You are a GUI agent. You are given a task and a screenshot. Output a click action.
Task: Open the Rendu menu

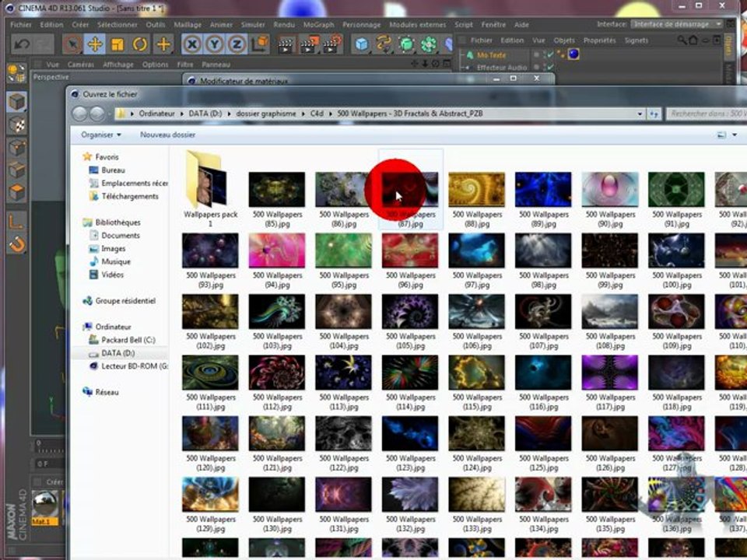coord(284,25)
